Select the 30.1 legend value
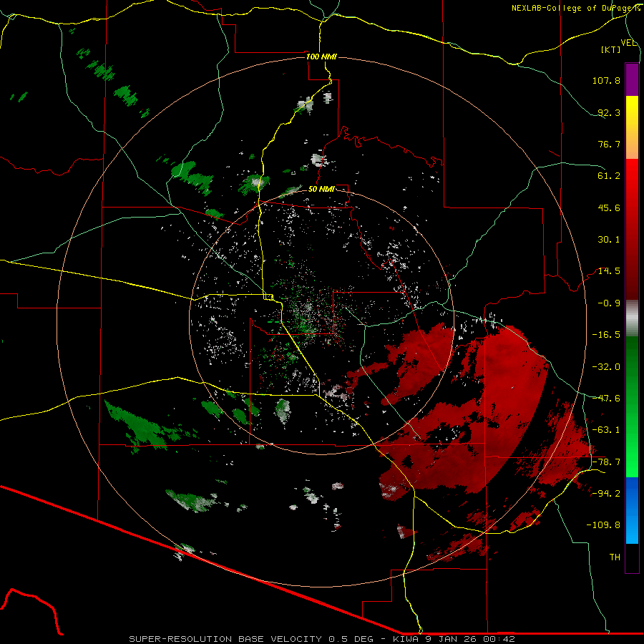The height and width of the screenshot is (644, 644). 609,240
